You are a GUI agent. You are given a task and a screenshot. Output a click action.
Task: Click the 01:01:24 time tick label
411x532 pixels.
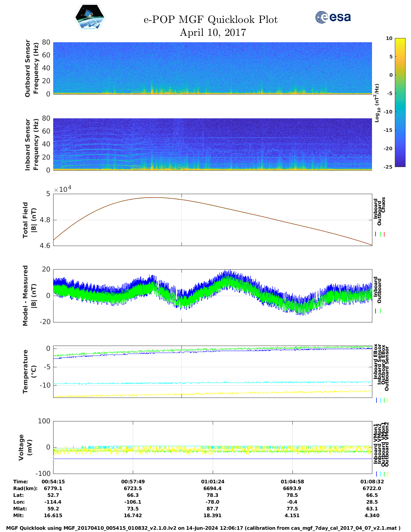coord(212,482)
